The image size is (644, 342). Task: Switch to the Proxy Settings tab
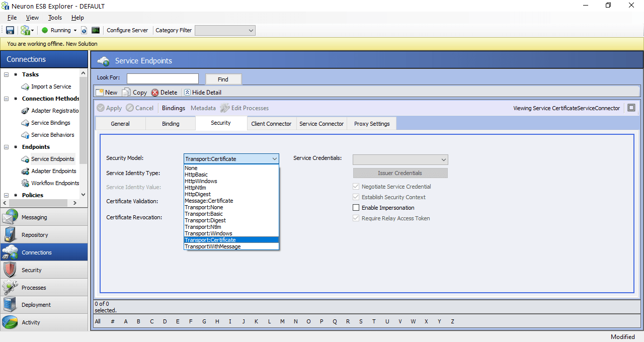coord(372,124)
